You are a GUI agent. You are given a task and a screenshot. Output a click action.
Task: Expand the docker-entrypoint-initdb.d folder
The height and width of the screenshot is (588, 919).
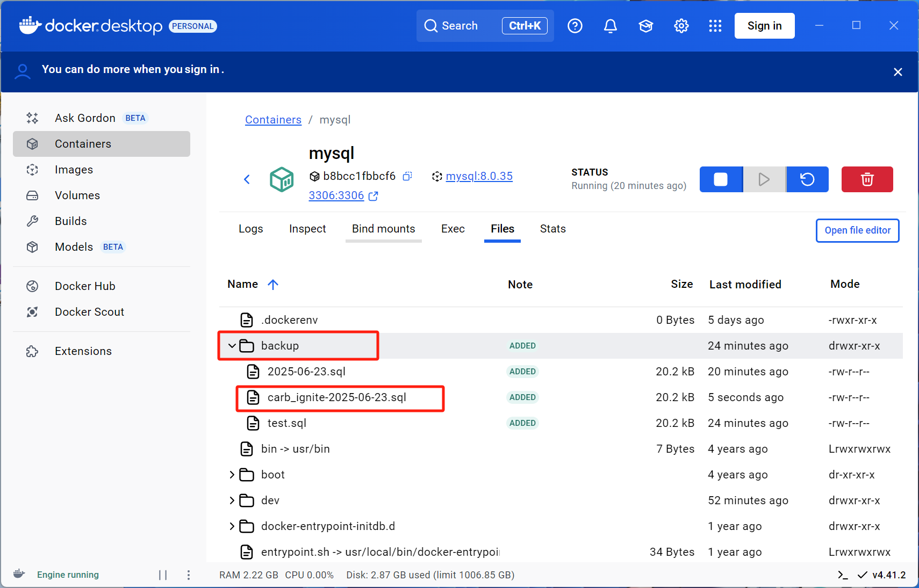(x=232, y=526)
